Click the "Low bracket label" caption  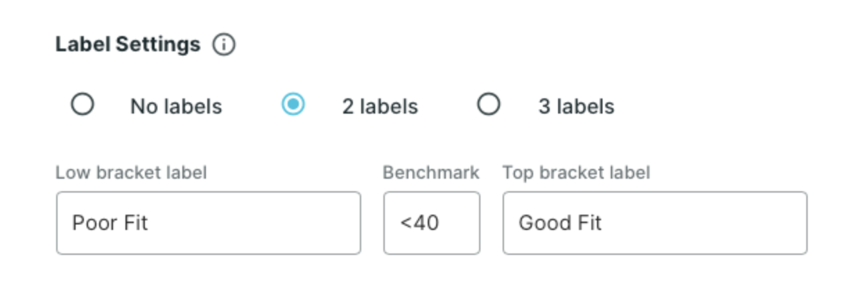[x=131, y=172]
